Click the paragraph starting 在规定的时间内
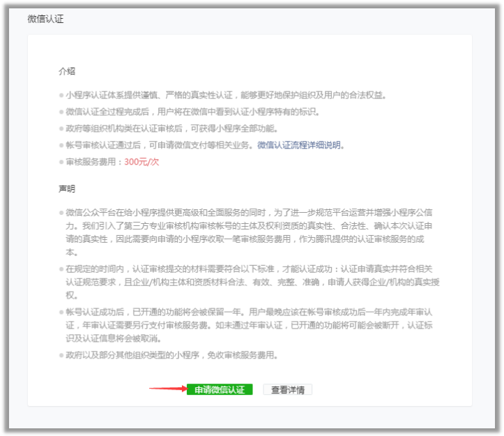The image size is (504, 436). pos(252,282)
